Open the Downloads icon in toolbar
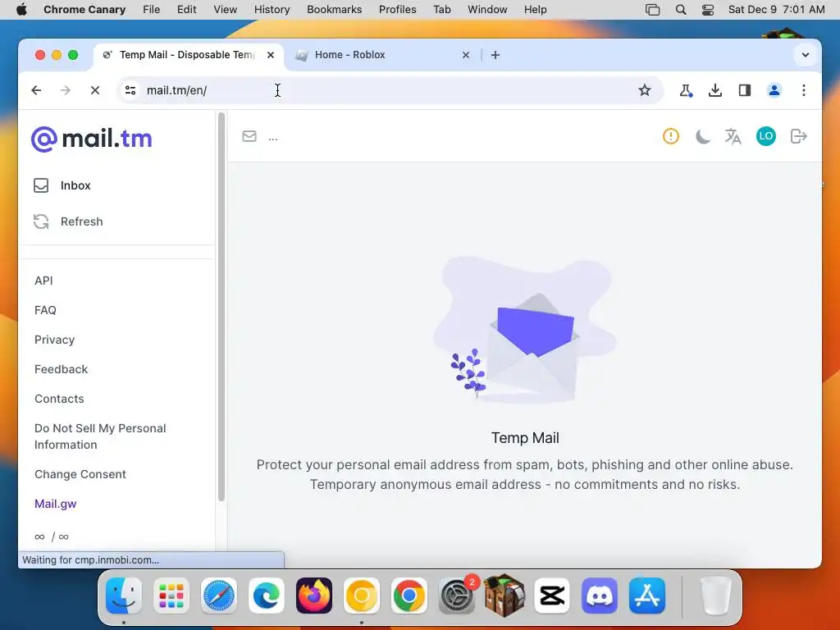 click(x=715, y=90)
